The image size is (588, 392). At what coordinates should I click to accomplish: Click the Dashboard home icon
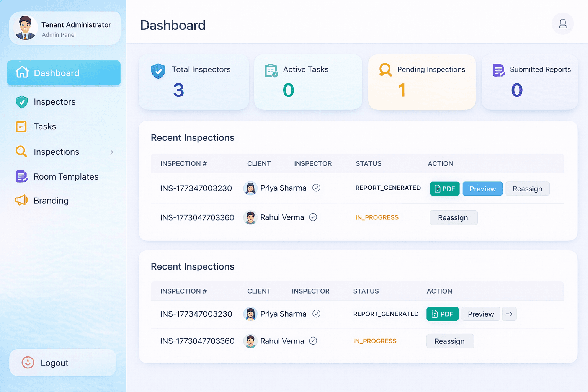[x=22, y=72]
